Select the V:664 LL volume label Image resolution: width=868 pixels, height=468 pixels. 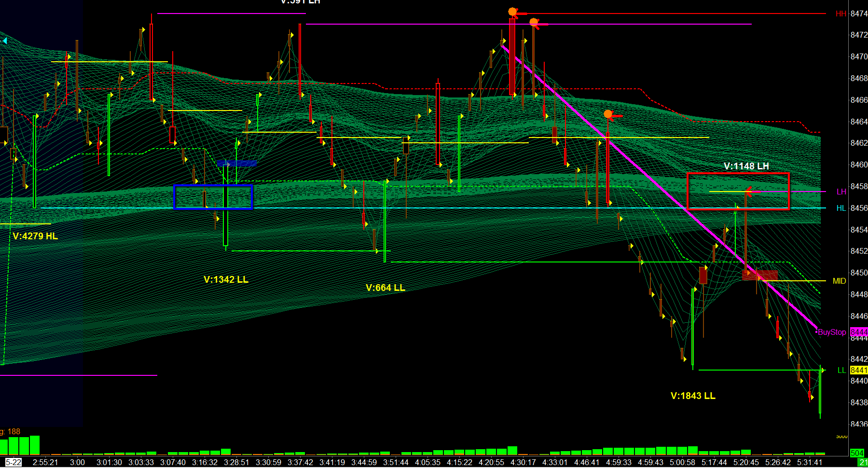click(x=386, y=288)
